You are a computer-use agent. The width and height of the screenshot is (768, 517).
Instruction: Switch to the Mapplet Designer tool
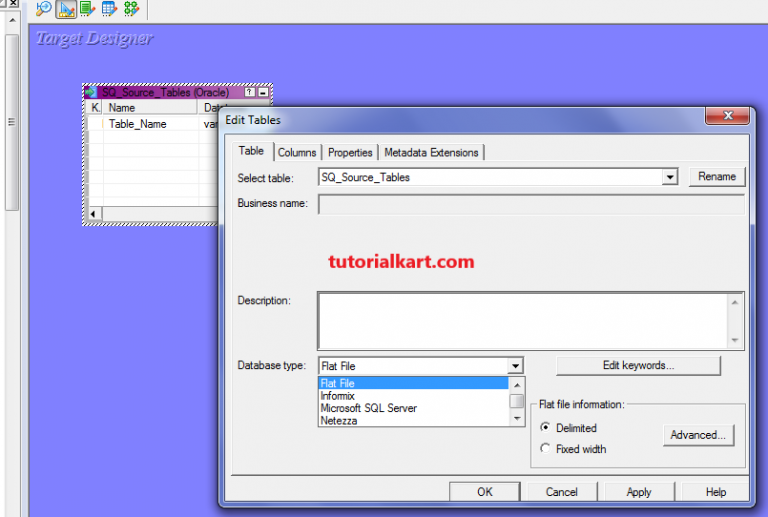pos(109,9)
